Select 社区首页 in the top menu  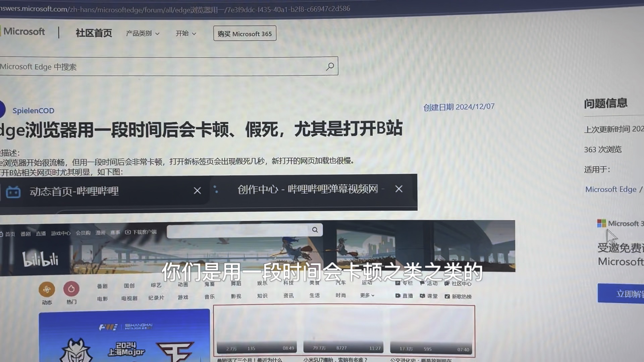(x=94, y=33)
